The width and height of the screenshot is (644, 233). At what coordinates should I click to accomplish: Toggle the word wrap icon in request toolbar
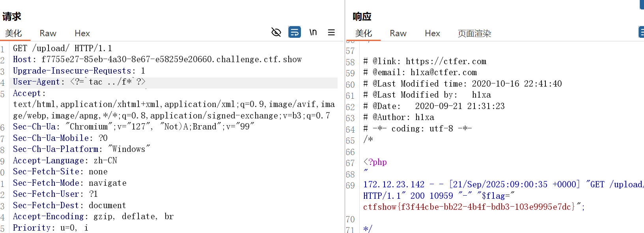(295, 32)
